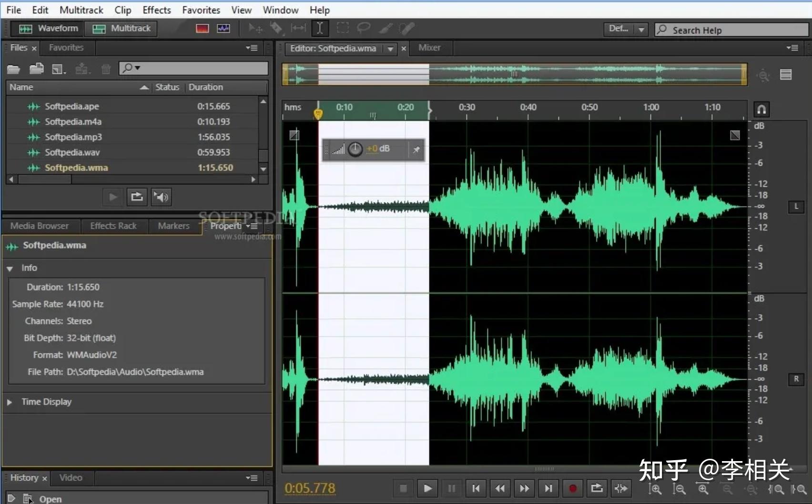Click the Pause button
This screenshot has height=504, width=812.
click(452, 488)
